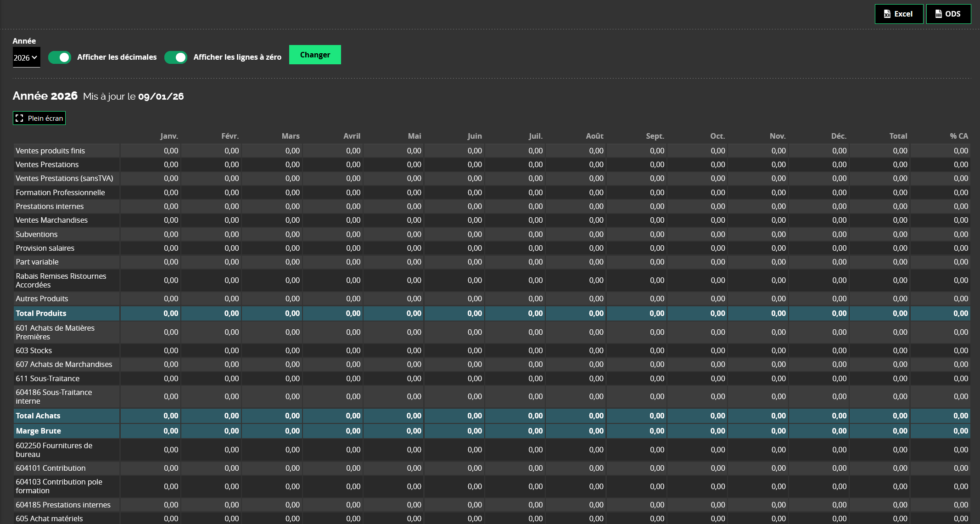Click the Total Achats row label
Viewport: 980px width, 524px height.
tap(38, 416)
